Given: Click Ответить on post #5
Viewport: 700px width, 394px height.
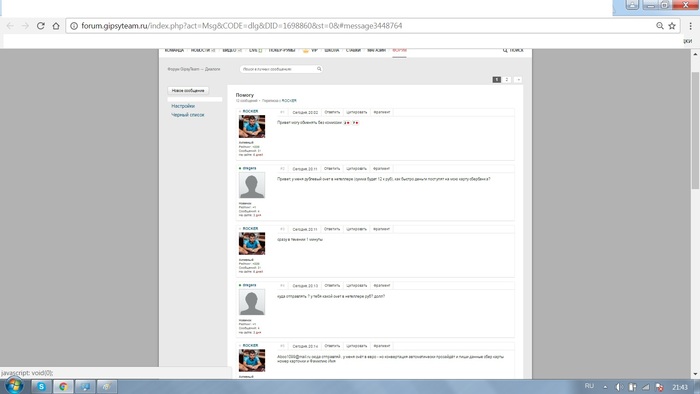Looking at the screenshot, I should pyautogui.click(x=332, y=346).
